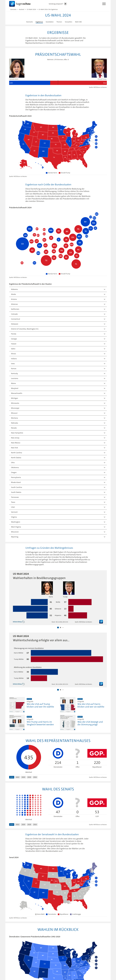Open the hamburger menu icon
The width and height of the screenshot is (116, 980).
pos(104,4)
